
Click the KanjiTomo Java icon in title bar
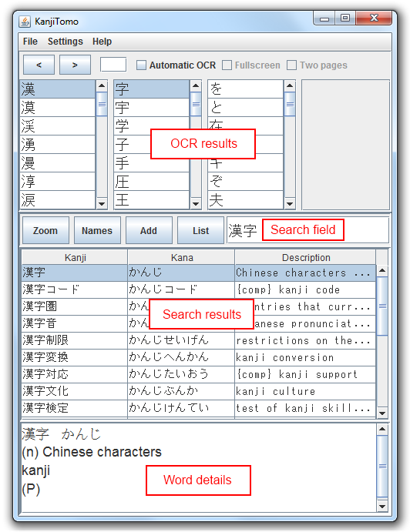pos(25,22)
